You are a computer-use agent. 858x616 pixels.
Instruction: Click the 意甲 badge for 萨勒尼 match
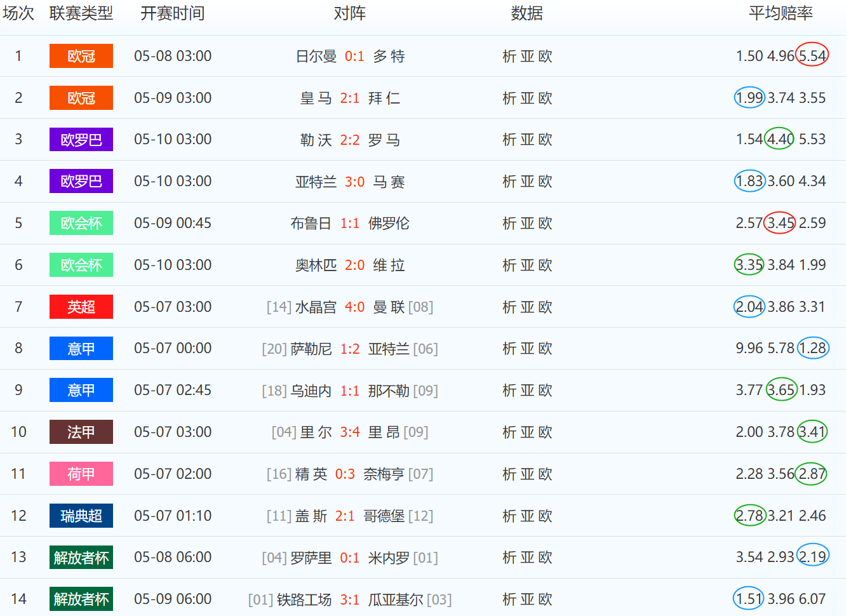point(81,349)
